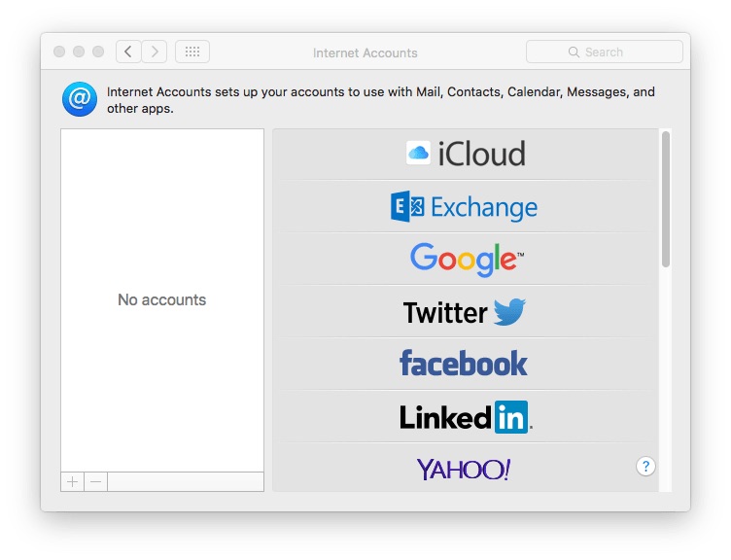Add a Twitter account
Viewport: 731px width, 560px height.
tap(466, 311)
